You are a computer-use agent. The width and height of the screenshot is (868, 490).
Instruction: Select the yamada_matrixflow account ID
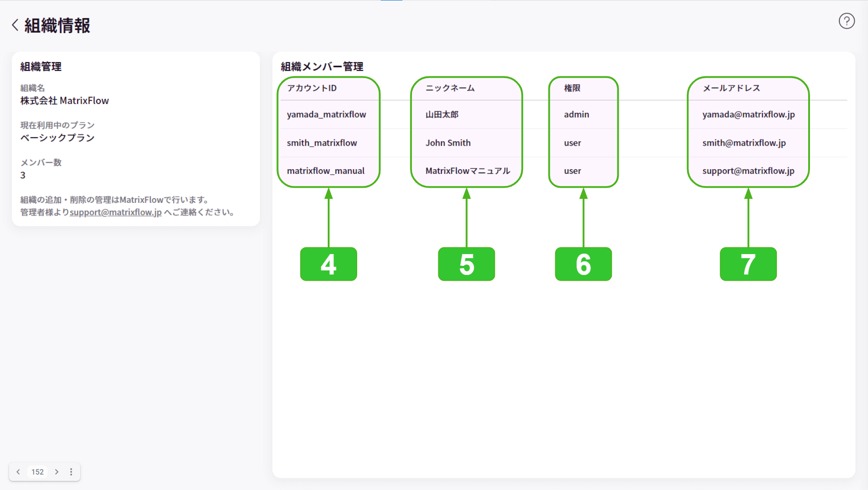(326, 114)
